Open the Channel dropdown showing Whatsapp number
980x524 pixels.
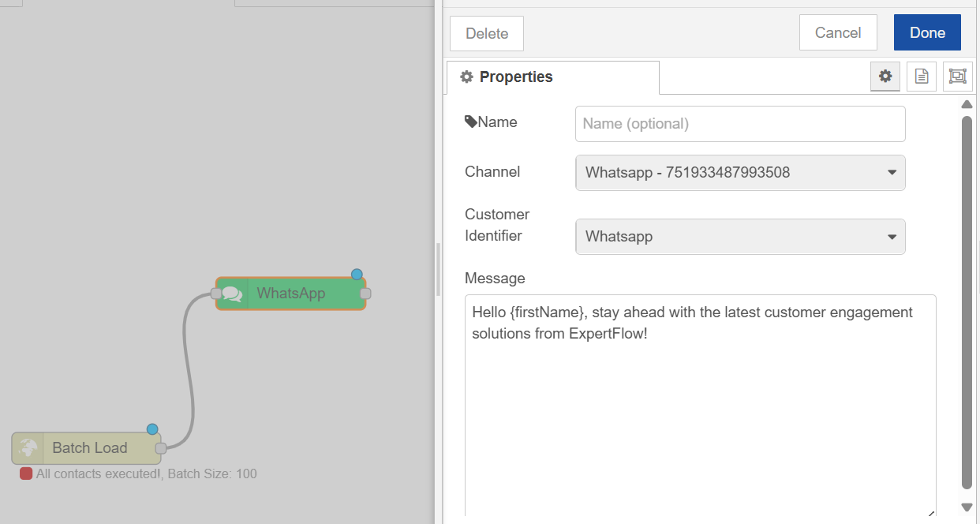[x=739, y=172]
